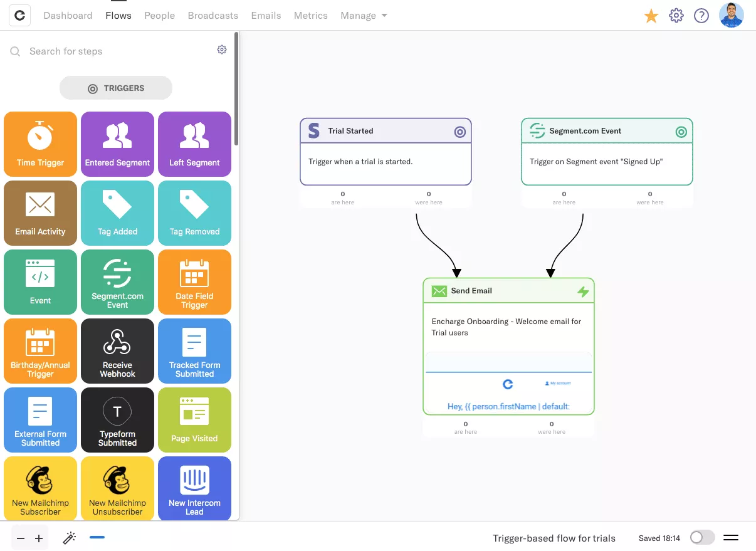Click the Send Email lightning bolt icon
The width and height of the screenshot is (756, 551).
tap(583, 291)
